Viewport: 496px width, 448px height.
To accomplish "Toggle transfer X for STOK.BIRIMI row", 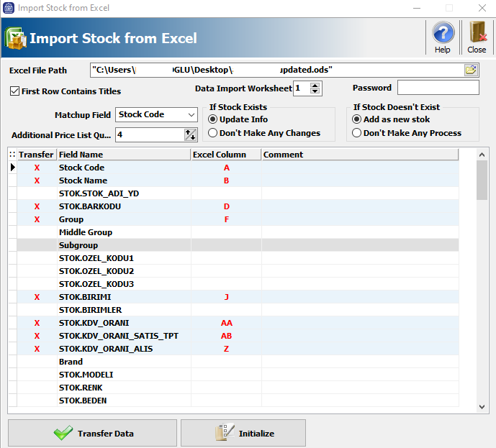I will 37,297.
